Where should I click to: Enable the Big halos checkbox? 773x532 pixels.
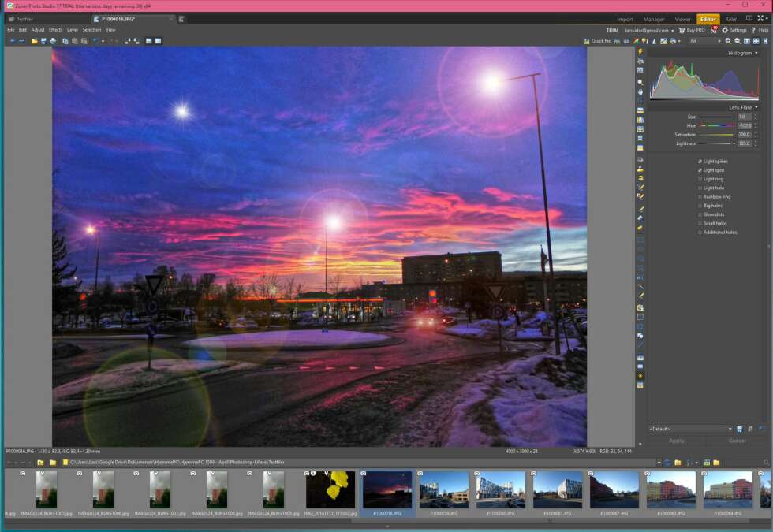click(700, 206)
